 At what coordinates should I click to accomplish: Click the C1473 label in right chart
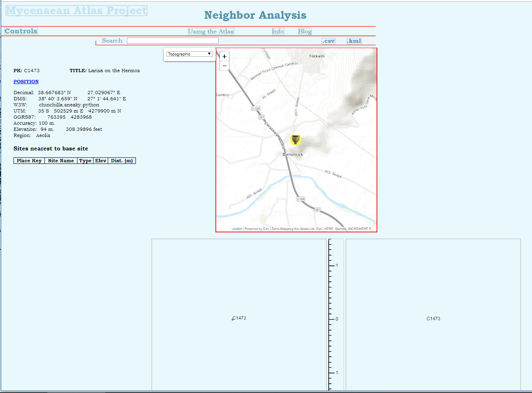pyautogui.click(x=433, y=319)
